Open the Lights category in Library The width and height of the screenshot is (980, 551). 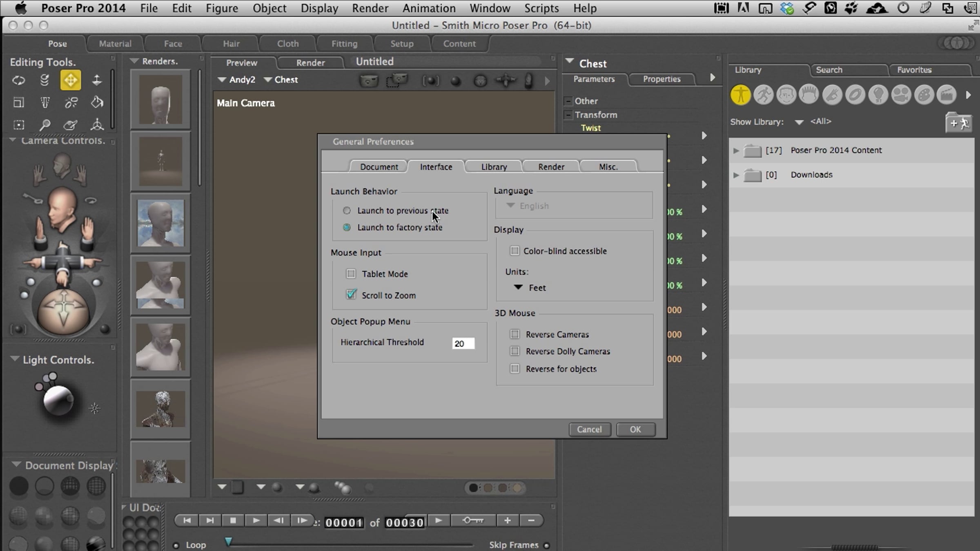click(878, 95)
